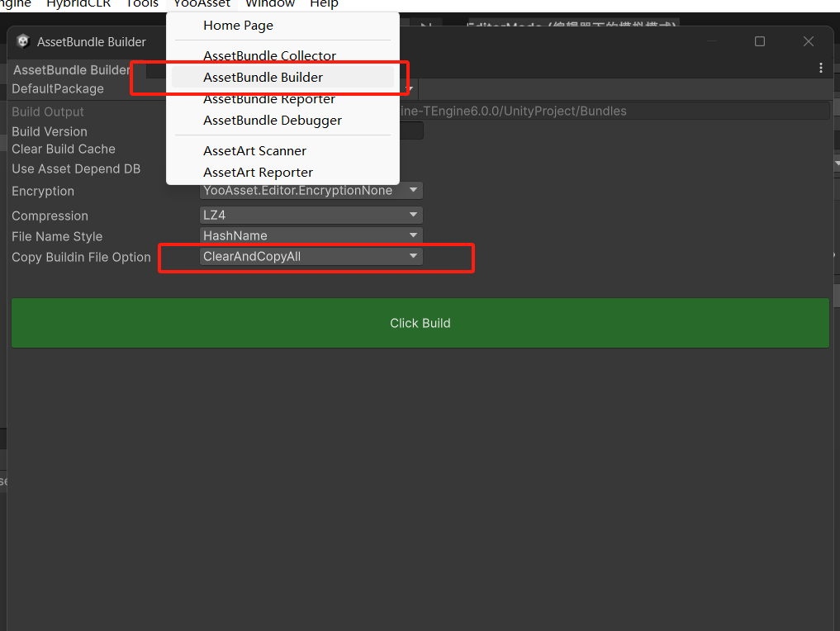
Task: Click the Copy Buildin File Option label
Action: pyautogui.click(x=82, y=257)
